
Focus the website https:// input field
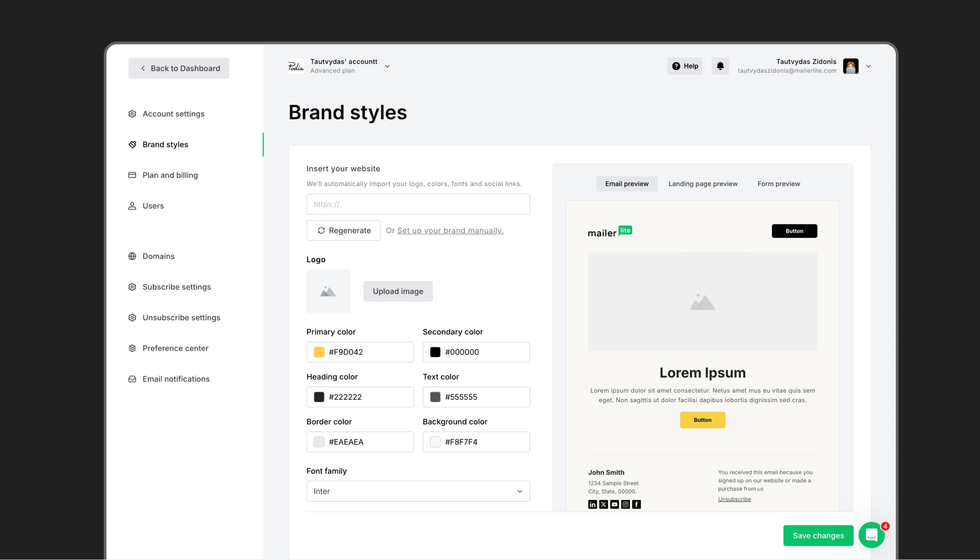coord(418,204)
